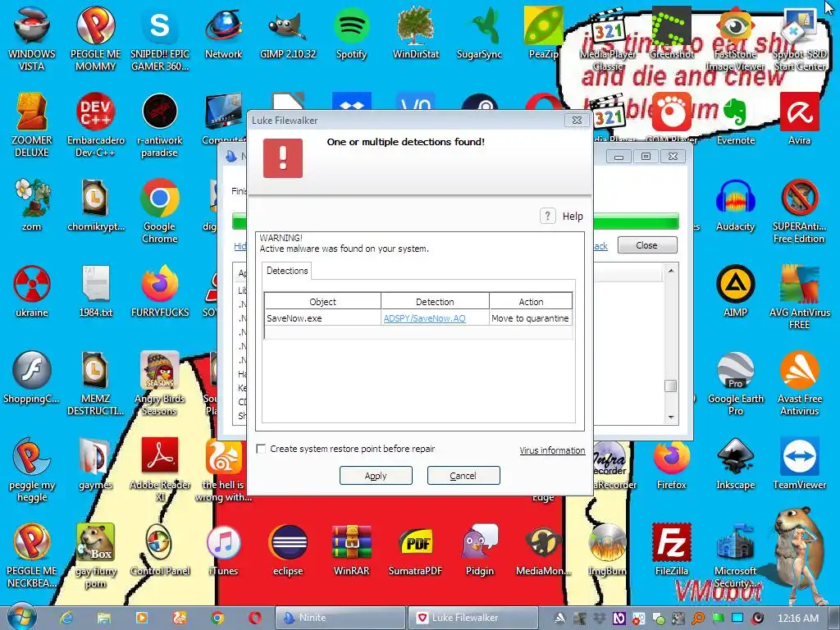This screenshot has height=630, width=840.
Task: Launch Audacity from desktop
Action: (x=736, y=206)
